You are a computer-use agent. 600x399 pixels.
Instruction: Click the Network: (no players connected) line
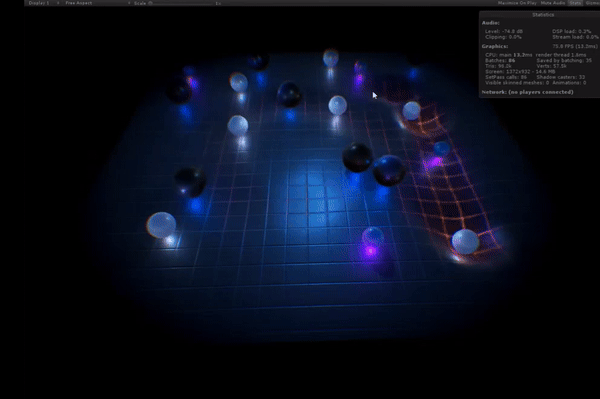[527, 92]
